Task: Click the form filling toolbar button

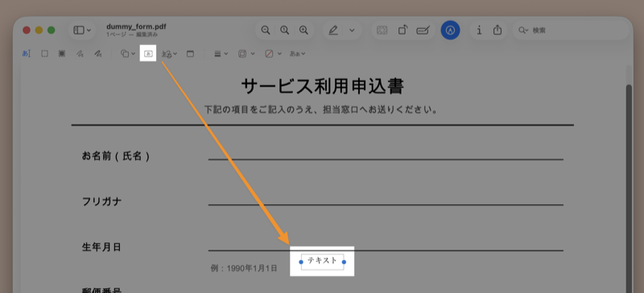Action: pyautogui.click(x=423, y=30)
